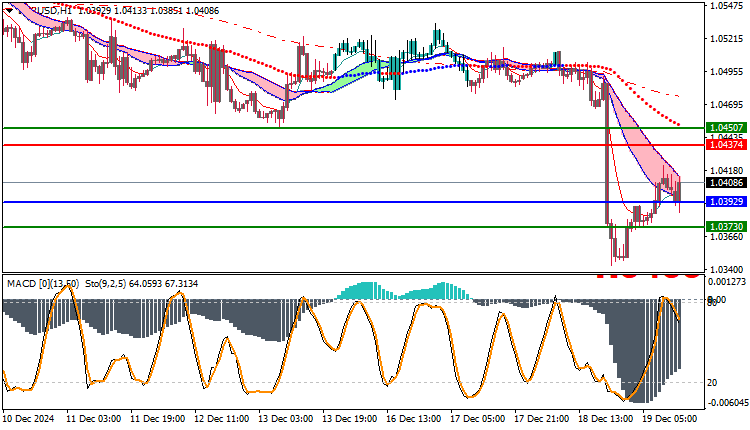Click the -0.006045 oscillator scale value
This screenshot has height=430, width=750.
point(727,403)
